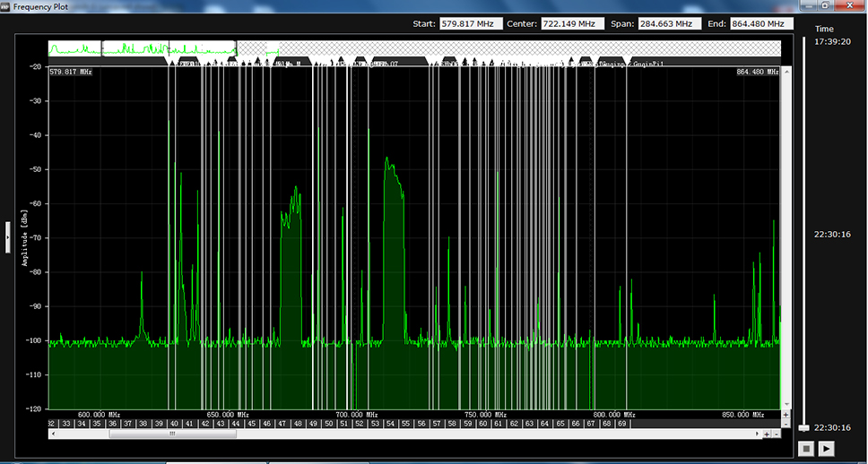The width and height of the screenshot is (868, 464).
Task: Select TV channel 54 in channel bar
Action: pyautogui.click(x=390, y=424)
